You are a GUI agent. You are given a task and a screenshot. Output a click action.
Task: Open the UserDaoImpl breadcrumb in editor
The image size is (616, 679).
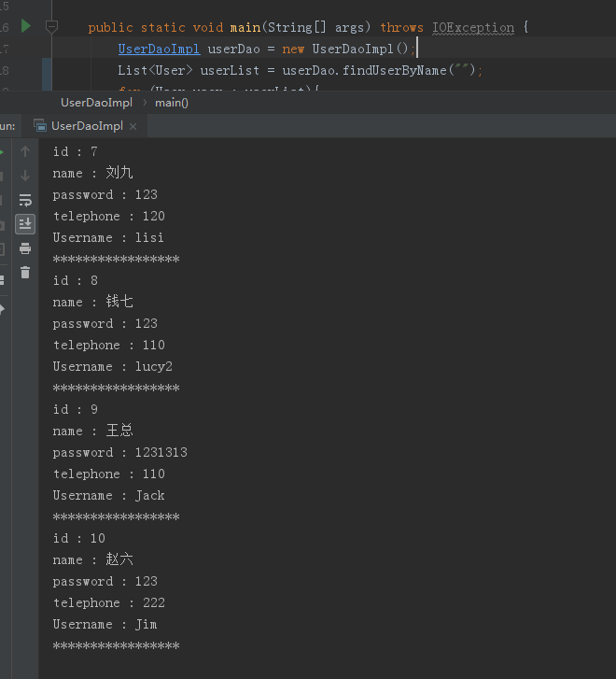click(96, 103)
